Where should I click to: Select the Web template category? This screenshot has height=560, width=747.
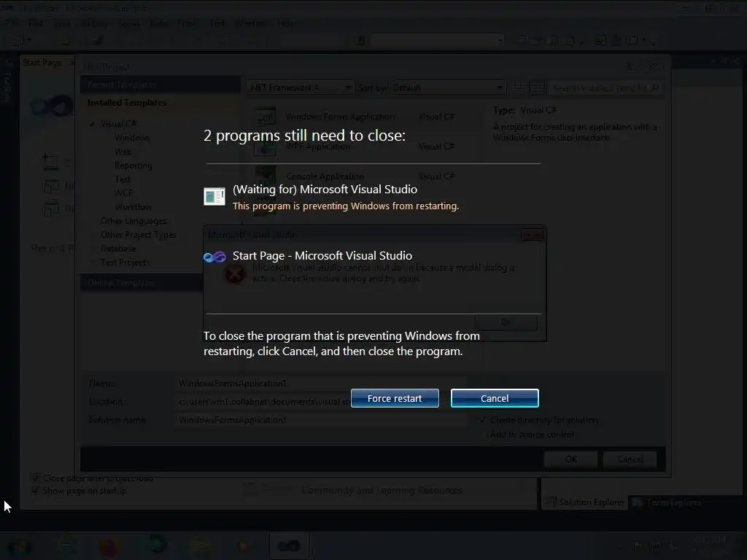click(123, 152)
